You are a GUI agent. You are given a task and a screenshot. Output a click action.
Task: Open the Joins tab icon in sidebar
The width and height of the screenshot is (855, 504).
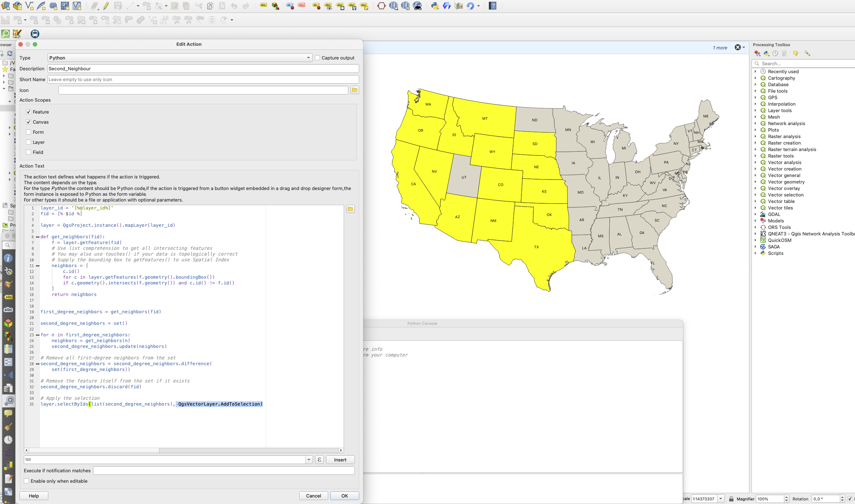coord(8,375)
